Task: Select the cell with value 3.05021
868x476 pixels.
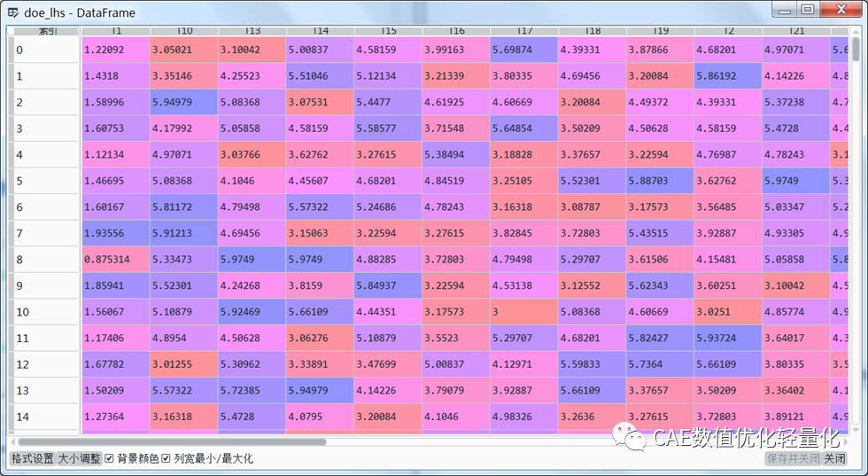Action: pos(184,50)
